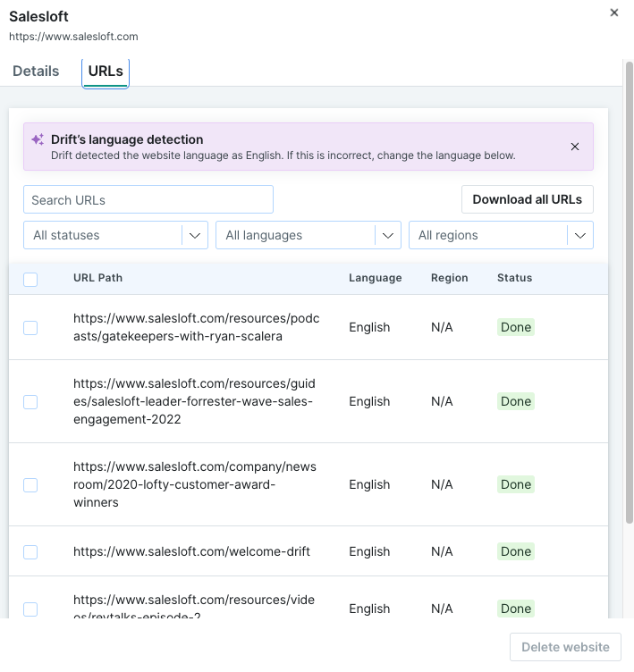634x672 pixels.
Task: Click the gatekeepers-with-ryan-scalera URL
Action: 197,327
